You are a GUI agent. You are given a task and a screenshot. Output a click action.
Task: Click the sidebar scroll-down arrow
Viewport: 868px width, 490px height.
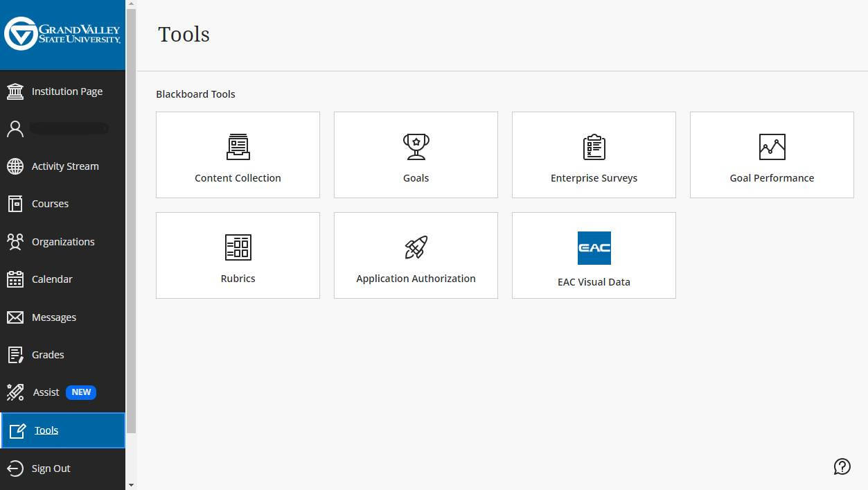click(x=131, y=484)
